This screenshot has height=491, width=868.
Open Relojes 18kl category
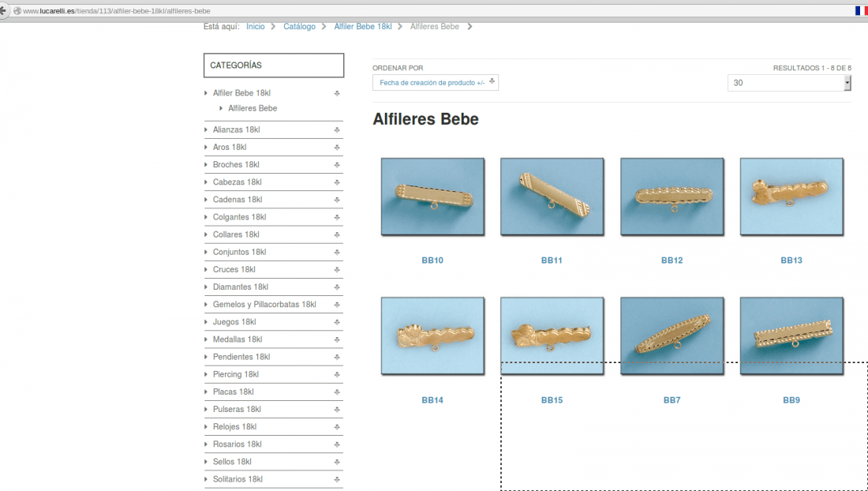[234, 427]
